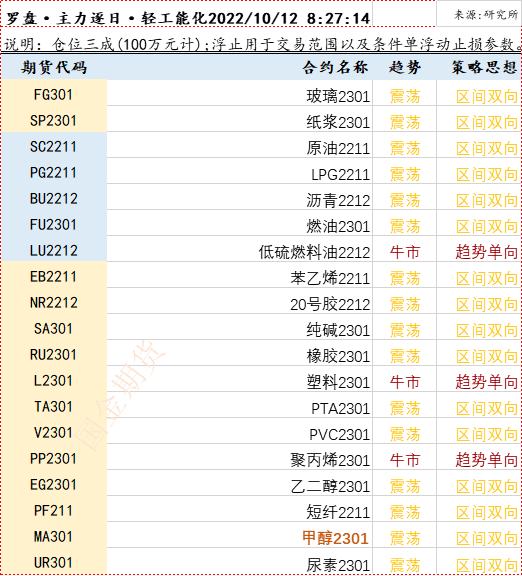Screen dimensions: 522x576
Task: Click highlighted contract name 甲醇2301
Action: [335, 539]
